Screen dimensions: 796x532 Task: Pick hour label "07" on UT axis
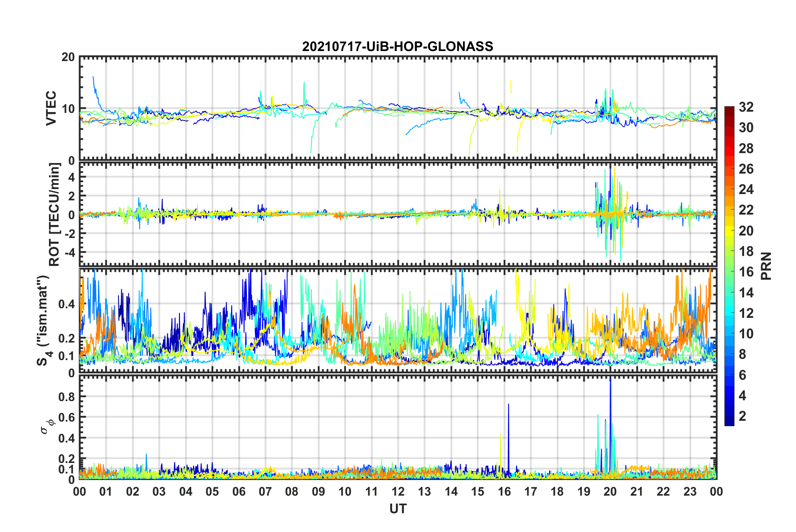click(x=265, y=491)
